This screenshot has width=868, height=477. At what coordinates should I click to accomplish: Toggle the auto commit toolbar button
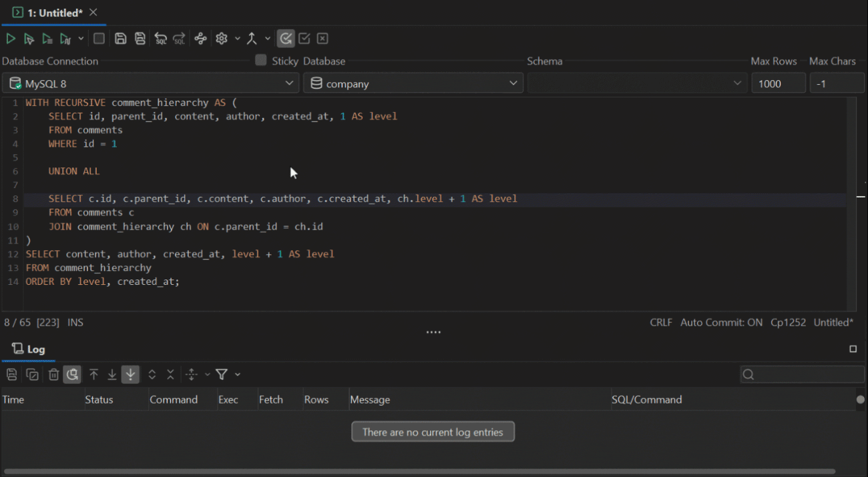286,39
